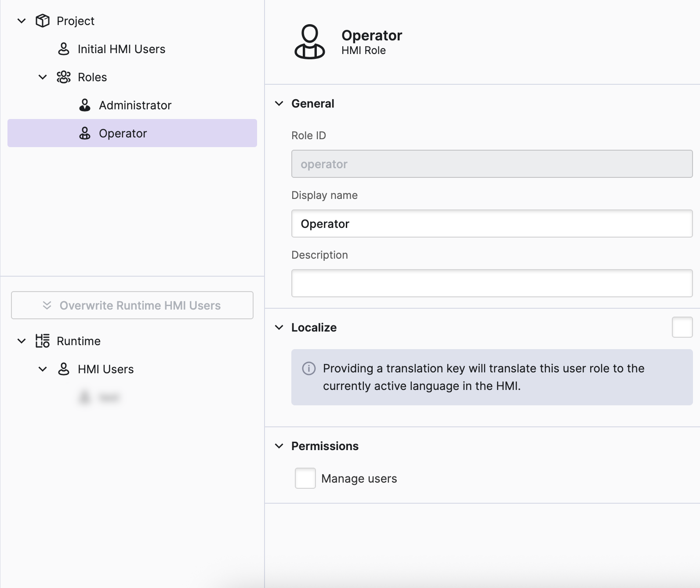The width and height of the screenshot is (700, 588).
Task: Click the Operator role icon in tree
Action: click(x=85, y=133)
